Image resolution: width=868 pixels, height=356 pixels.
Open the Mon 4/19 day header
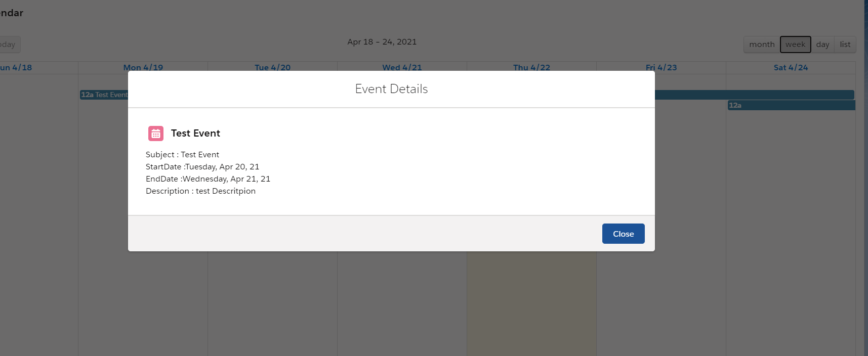pyautogui.click(x=143, y=67)
